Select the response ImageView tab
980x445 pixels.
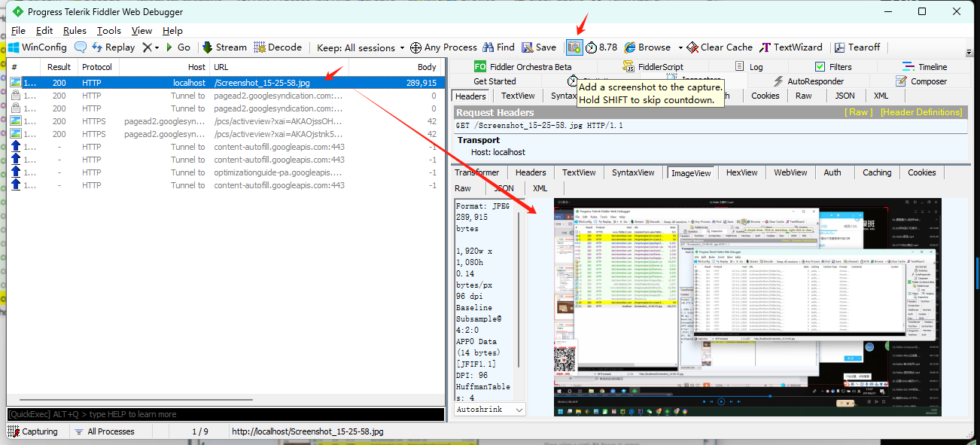pyautogui.click(x=691, y=172)
